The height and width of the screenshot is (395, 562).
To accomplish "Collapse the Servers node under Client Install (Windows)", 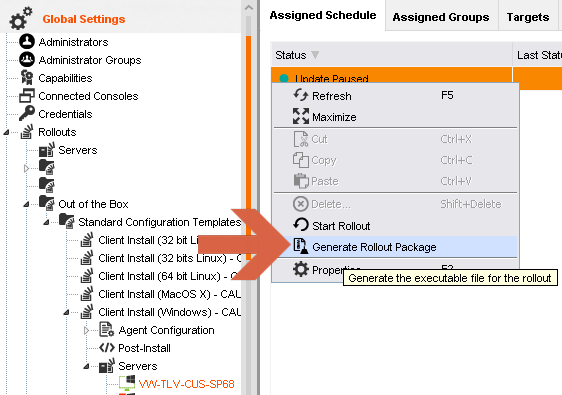I will (86, 366).
